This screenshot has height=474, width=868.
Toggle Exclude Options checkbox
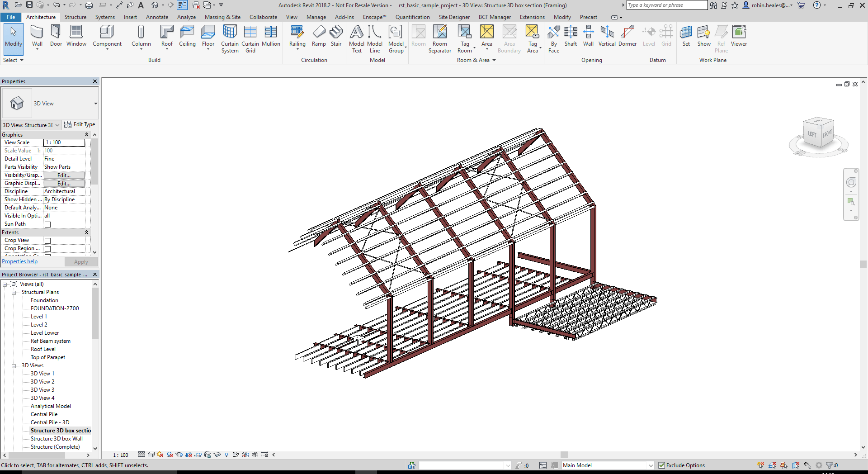(x=662, y=465)
